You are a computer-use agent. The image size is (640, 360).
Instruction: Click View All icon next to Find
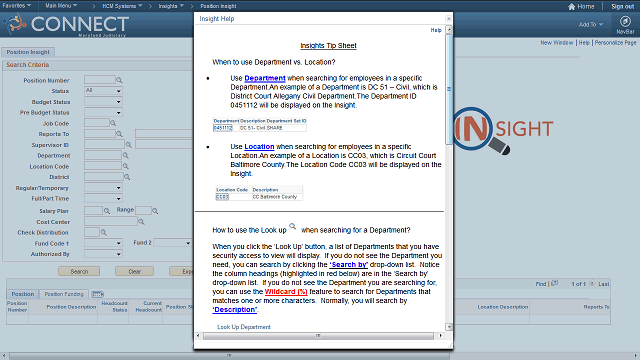tap(554, 283)
